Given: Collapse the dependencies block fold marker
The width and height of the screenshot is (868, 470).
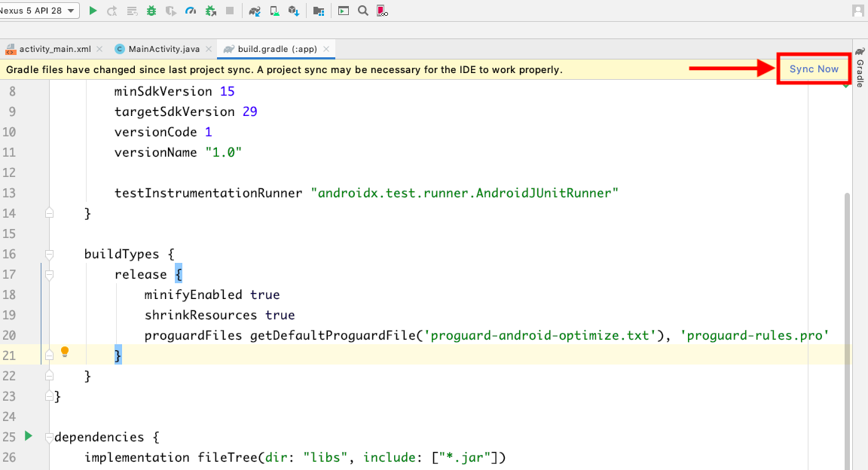Looking at the screenshot, I should (x=49, y=438).
